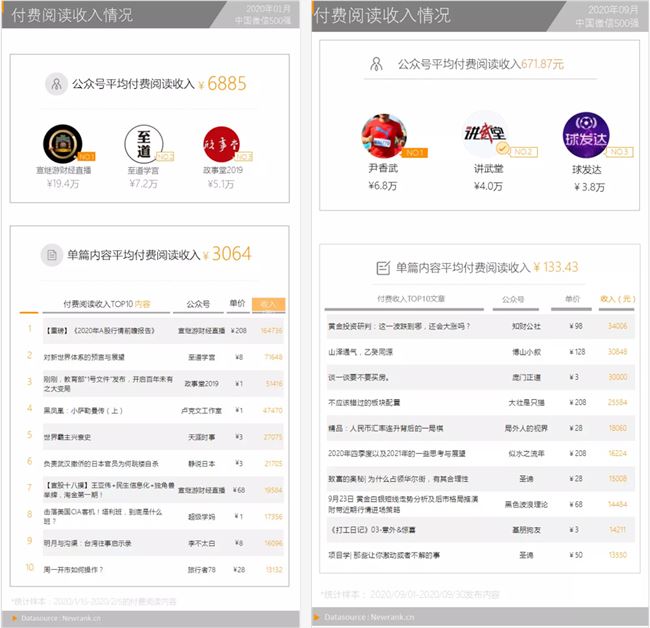The width and height of the screenshot is (650, 628).
Task: Open the red 政事堂2019 avatar
Action: coord(222,144)
